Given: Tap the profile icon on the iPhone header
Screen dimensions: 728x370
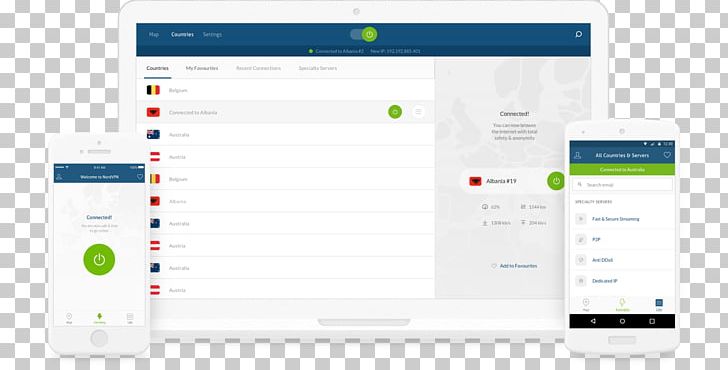Looking at the screenshot, I should point(59,177).
